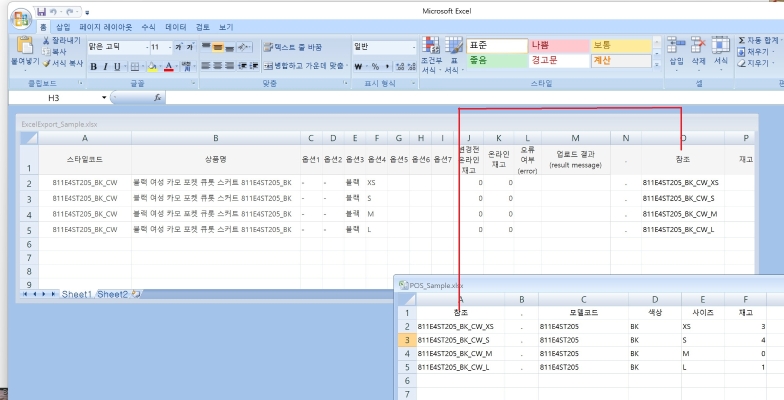Click the Paste (붙여넣기) clipboard icon

point(23,47)
